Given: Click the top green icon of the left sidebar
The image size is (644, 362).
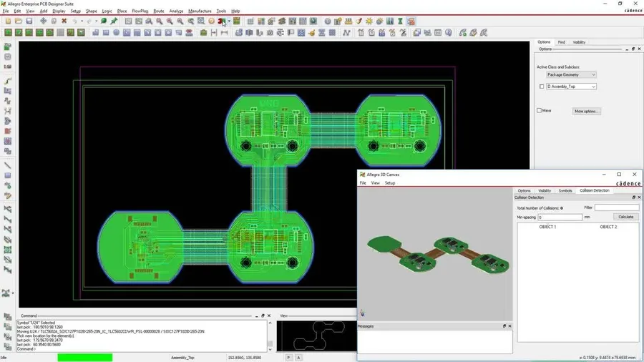Looking at the screenshot, I should (8, 47).
